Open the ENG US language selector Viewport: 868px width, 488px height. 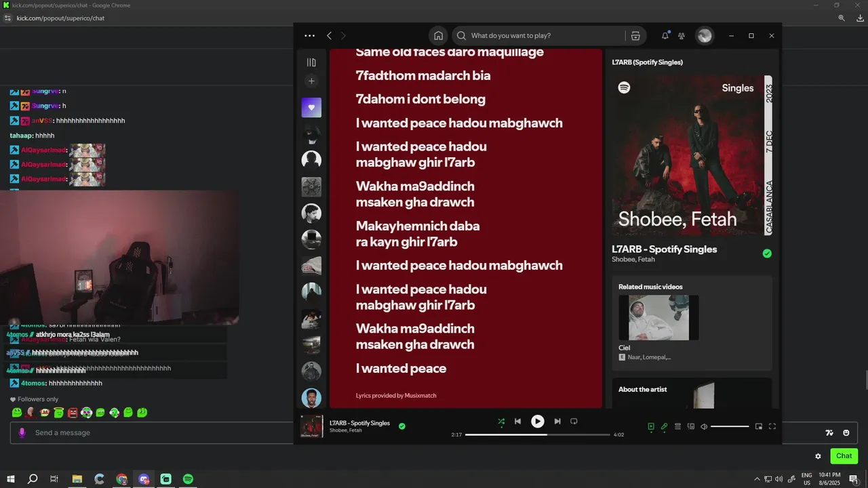coord(807,479)
